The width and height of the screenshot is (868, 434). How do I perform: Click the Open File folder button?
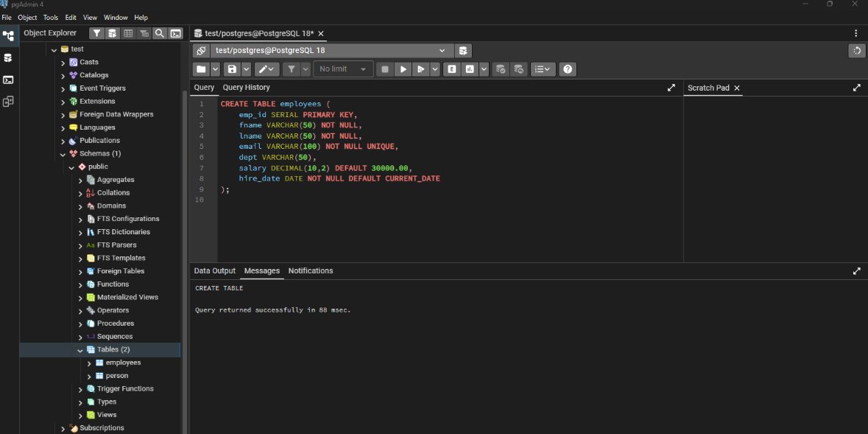[200, 69]
